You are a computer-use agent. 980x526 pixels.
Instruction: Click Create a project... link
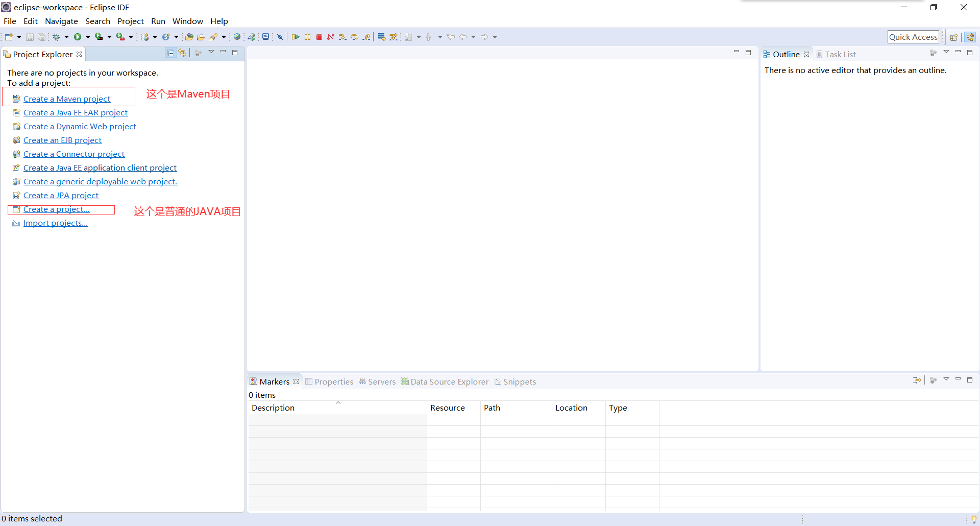56,209
